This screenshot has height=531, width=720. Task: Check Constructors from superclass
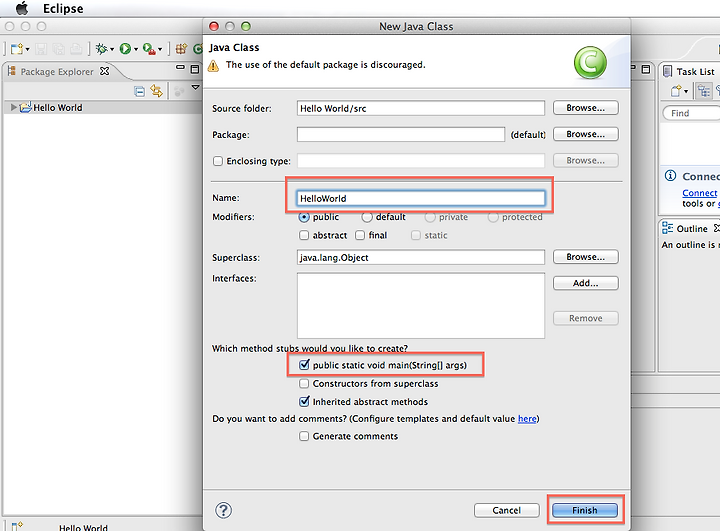tap(304, 383)
